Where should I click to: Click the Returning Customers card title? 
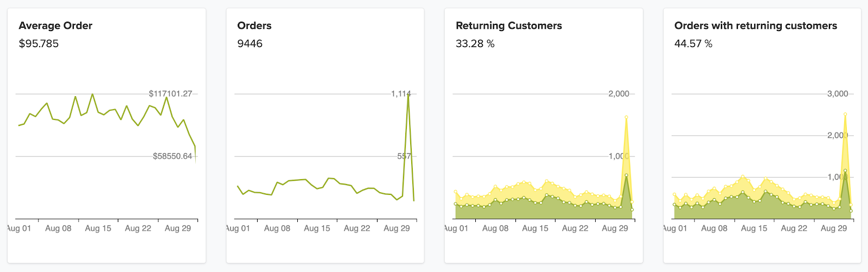tap(509, 26)
